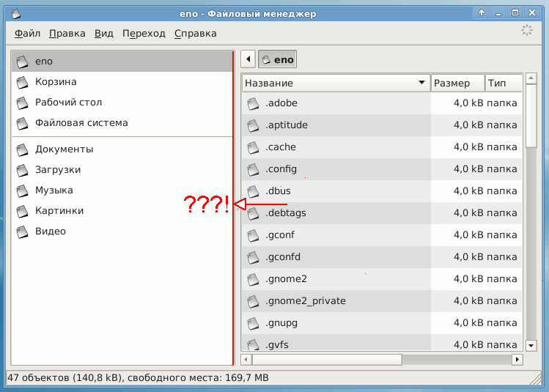Click the activity throbber icon near menu bar
Image resolution: width=549 pixels, height=392 pixels.
point(526,31)
